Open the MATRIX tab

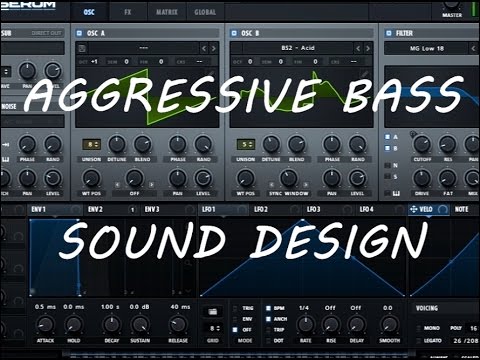pos(167,12)
